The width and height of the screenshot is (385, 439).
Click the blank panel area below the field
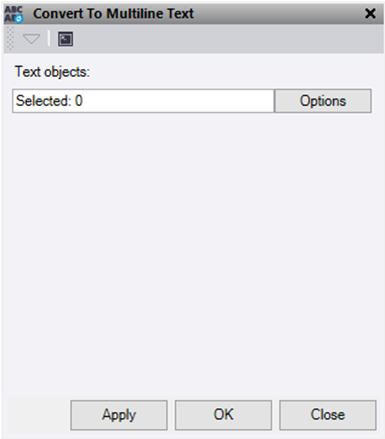pyautogui.click(x=192, y=253)
